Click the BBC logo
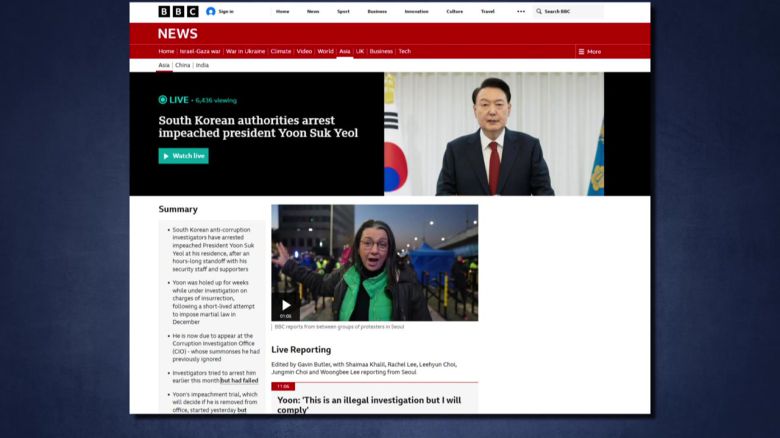The height and width of the screenshot is (438, 780). tap(178, 11)
